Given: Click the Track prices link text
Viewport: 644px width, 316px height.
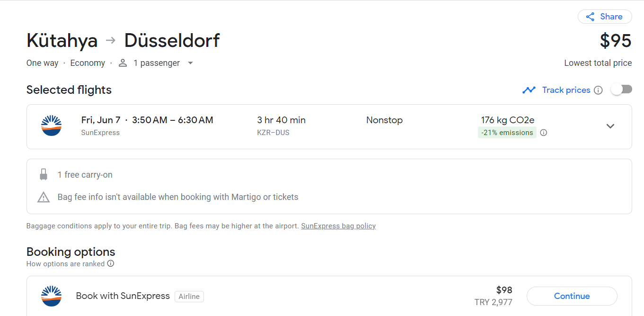Looking at the screenshot, I should (566, 90).
